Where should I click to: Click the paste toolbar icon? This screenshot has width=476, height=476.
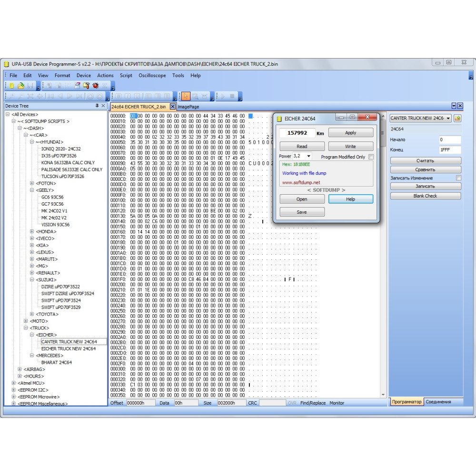coord(59,86)
